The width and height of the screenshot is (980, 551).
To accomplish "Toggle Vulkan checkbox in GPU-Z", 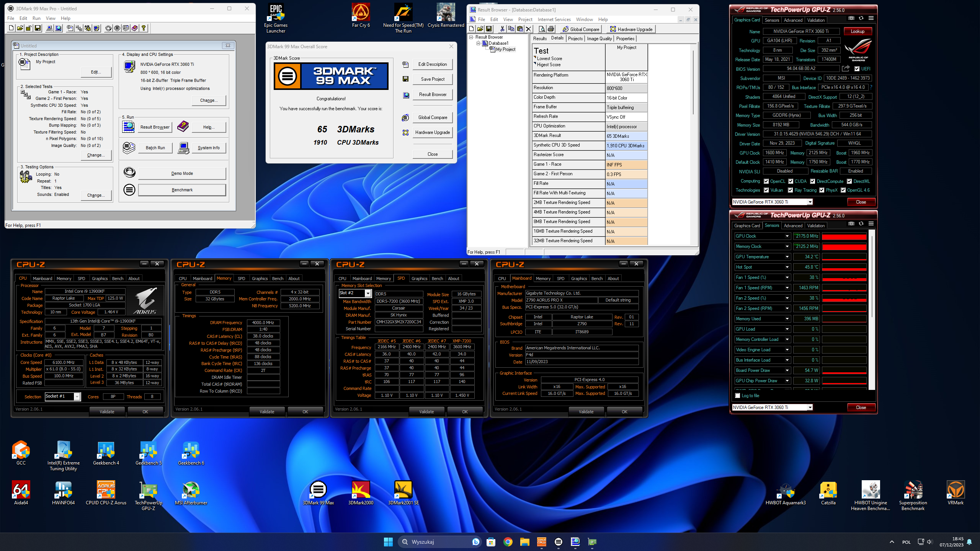I will pos(766,190).
